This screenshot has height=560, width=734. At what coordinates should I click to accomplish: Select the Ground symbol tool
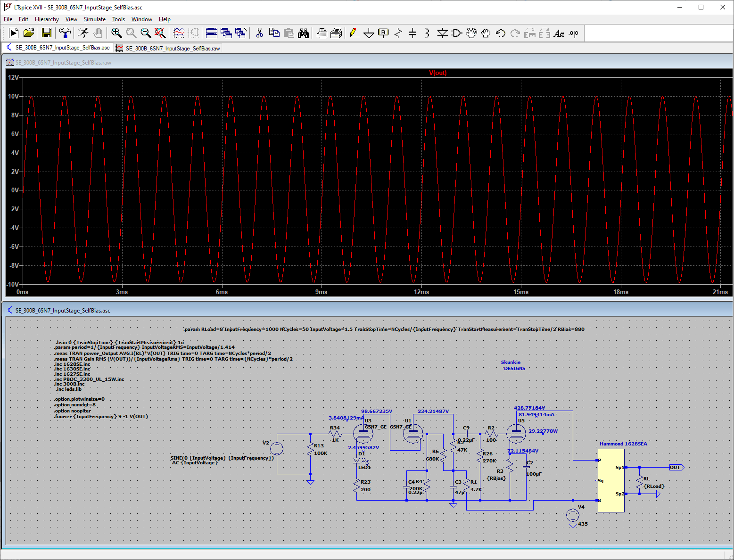[369, 33]
